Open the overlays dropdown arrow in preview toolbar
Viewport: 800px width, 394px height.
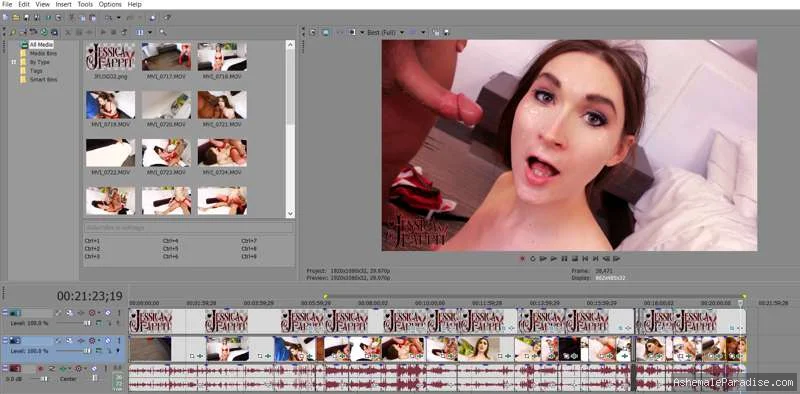point(423,33)
